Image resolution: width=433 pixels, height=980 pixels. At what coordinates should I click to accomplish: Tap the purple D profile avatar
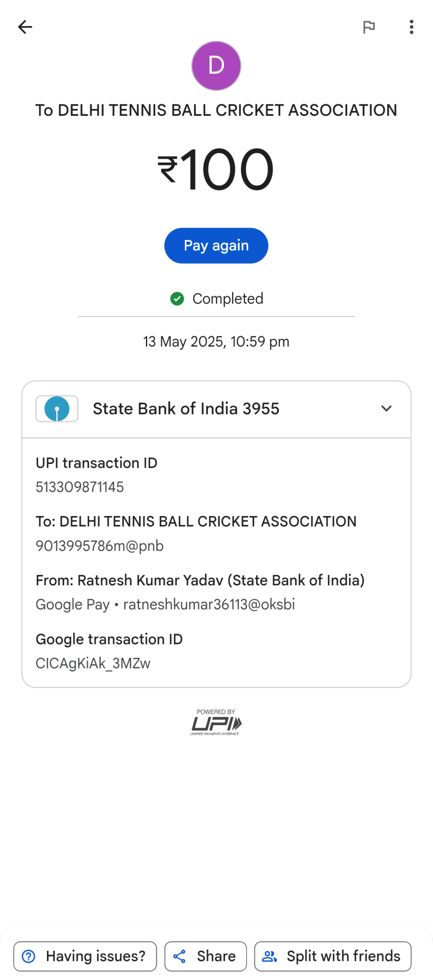tap(216, 66)
